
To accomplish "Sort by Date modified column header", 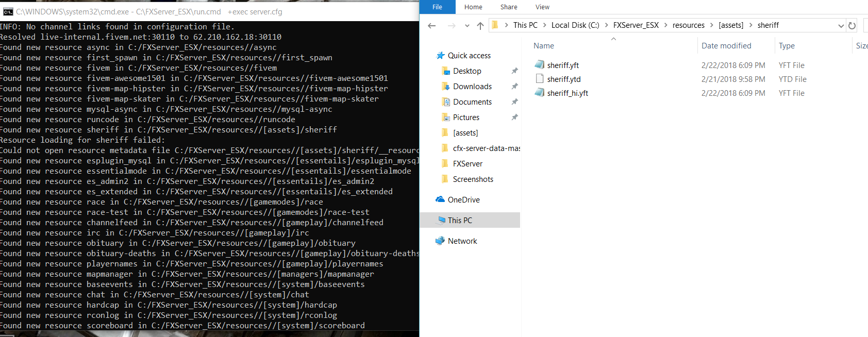I will click(x=726, y=46).
